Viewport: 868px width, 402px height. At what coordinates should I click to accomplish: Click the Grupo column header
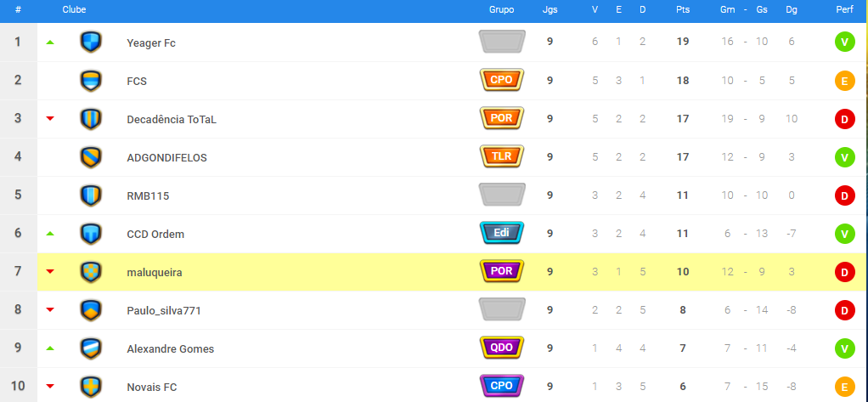click(x=502, y=10)
